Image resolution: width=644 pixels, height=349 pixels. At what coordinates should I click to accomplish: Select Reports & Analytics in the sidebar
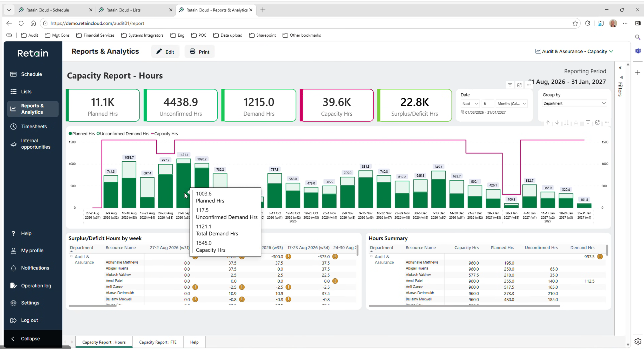point(33,109)
